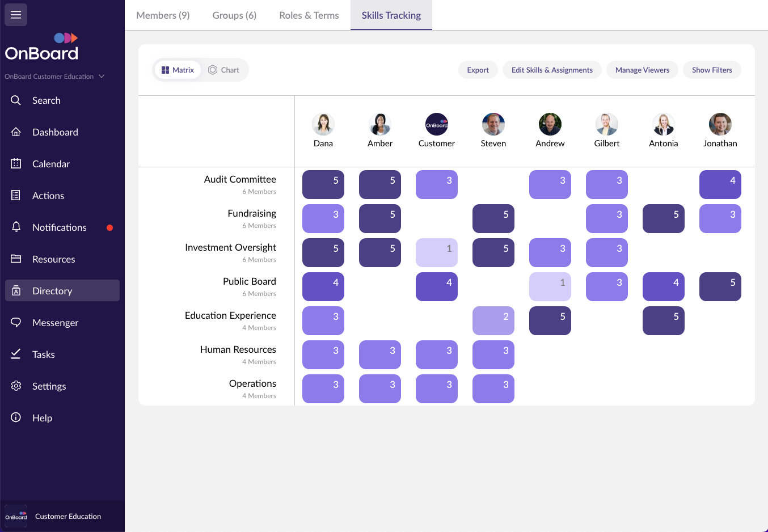Select Dana's Audit Committee score cell
The width and height of the screenshot is (768, 532).
pyautogui.click(x=323, y=185)
